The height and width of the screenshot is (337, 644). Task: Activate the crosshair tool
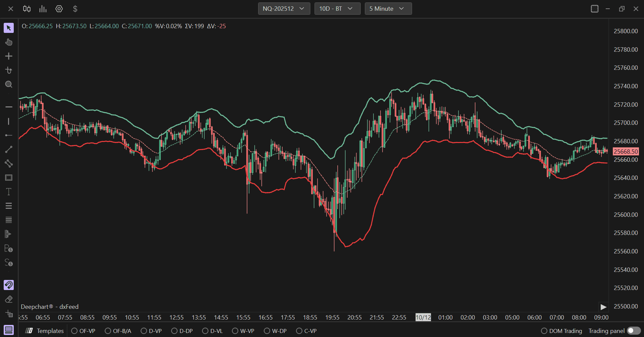tap(9, 56)
